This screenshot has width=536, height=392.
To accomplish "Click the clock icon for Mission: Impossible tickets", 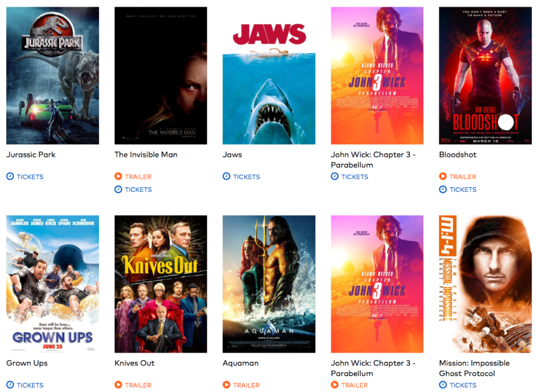I will tap(443, 385).
